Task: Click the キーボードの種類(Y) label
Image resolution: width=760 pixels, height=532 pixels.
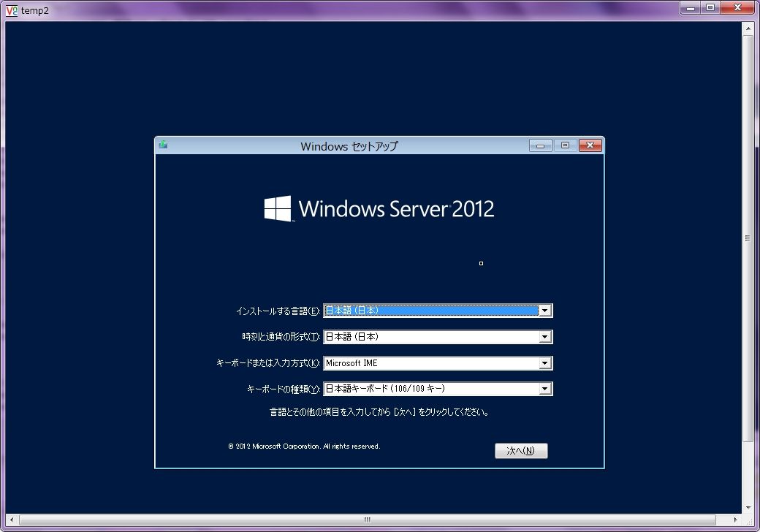Action: (x=284, y=389)
